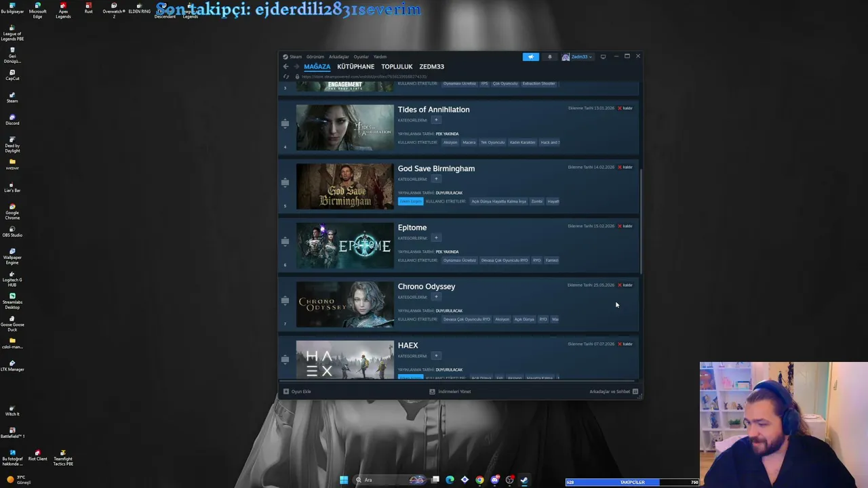Remove God Save Birmingham from wishlist
This screenshot has height=488, width=868.
625,167
